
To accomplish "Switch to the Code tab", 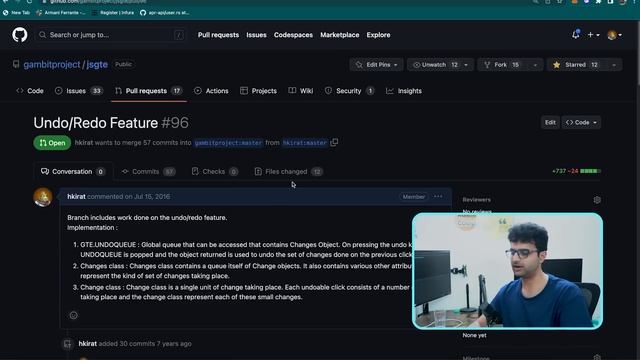I will [30, 91].
